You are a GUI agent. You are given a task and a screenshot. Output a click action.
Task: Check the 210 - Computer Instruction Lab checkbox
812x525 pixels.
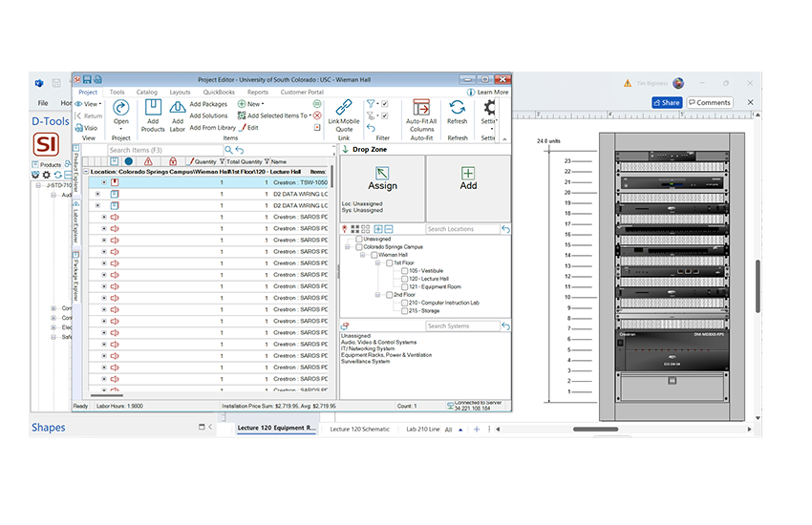(404, 303)
